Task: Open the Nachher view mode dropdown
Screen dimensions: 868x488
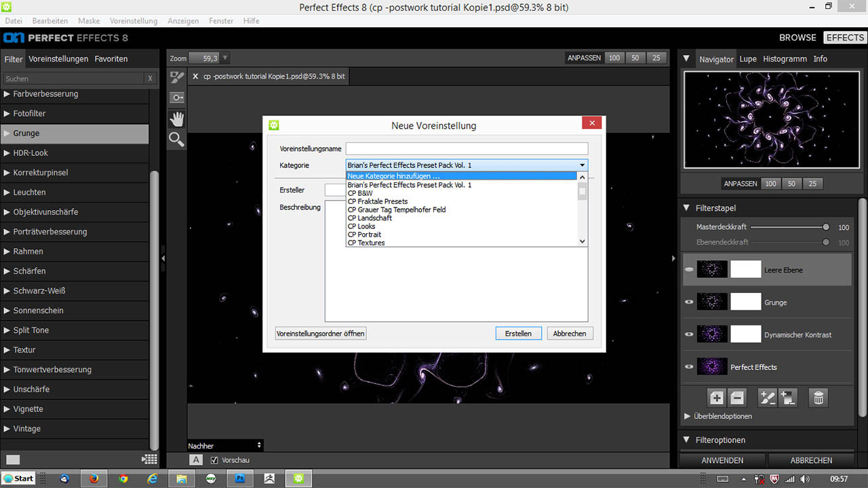Action: click(x=225, y=445)
